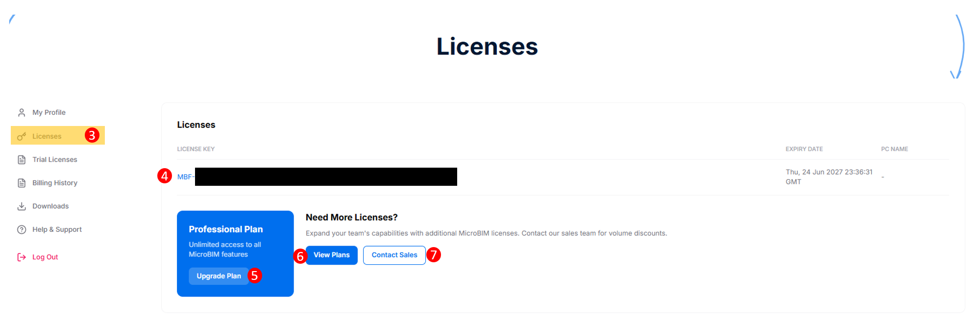
Task: Click the Log Out exit icon
Action: (x=22, y=257)
